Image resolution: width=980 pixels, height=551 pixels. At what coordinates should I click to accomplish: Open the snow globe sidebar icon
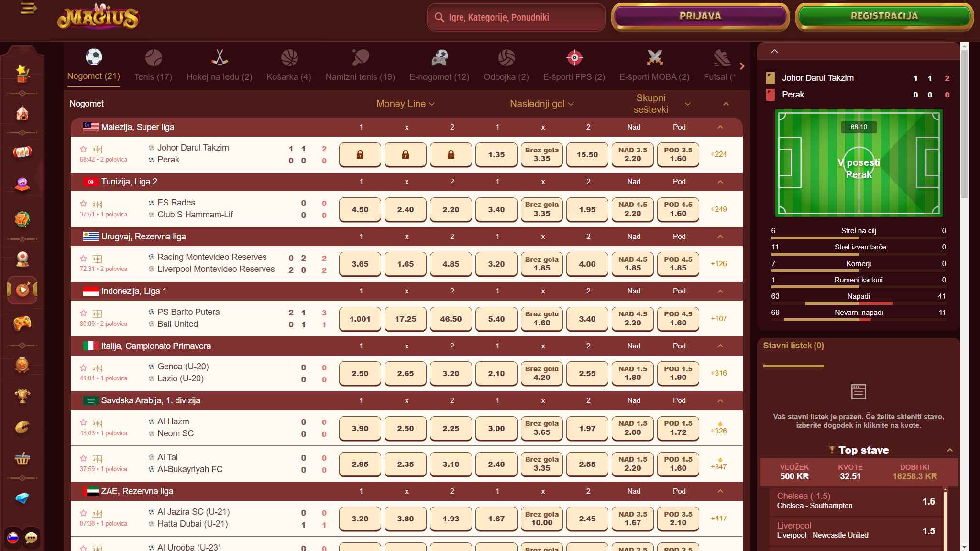coord(22,259)
